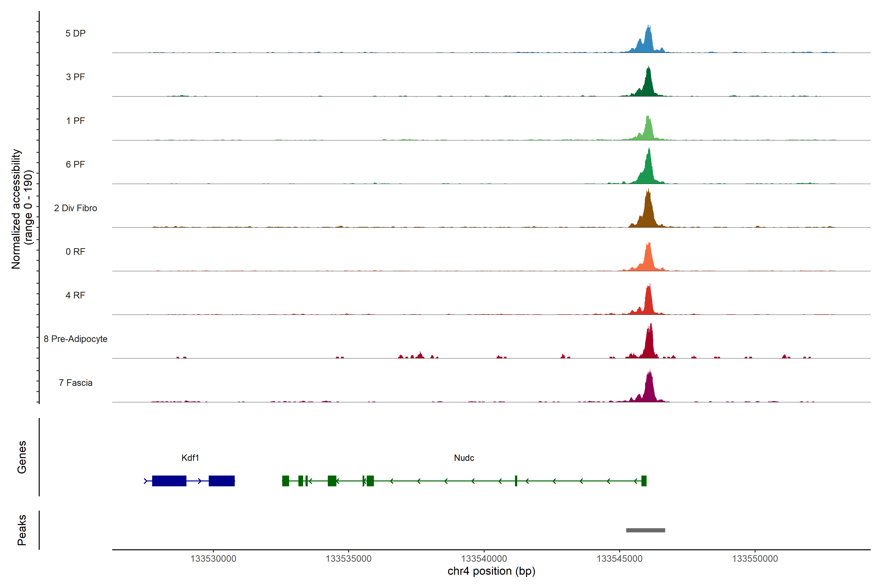The height and width of the screenshot is (588, 882).
Task: Click the Nudc gene label
Action: (x=464, y=458)
